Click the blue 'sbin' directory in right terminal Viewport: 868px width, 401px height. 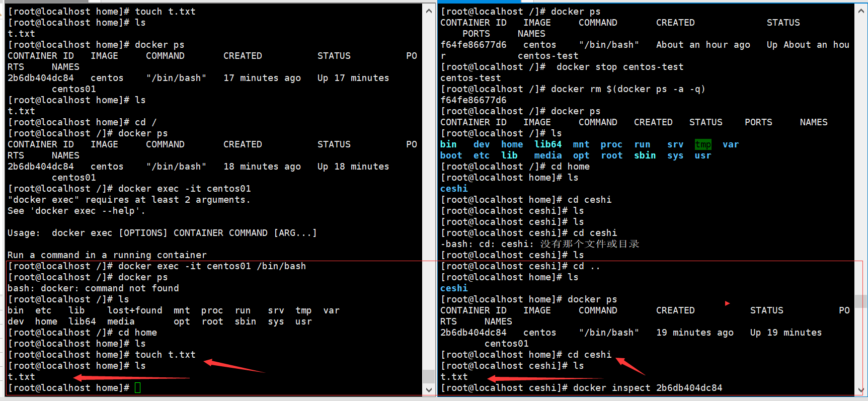click(x=645, y=155)
